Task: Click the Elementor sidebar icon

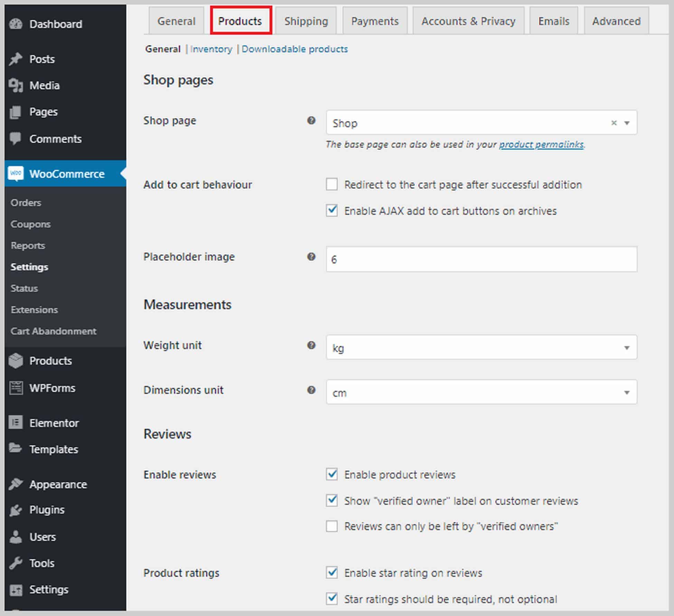Action: coord(16,423)
